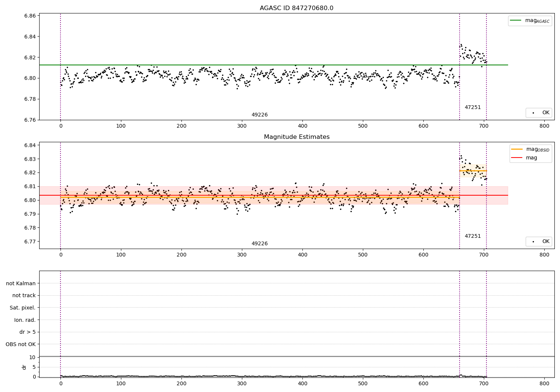Viewport: 560px width, 392px height.
Task: Click the 'AGASC ID 847270680.0' plot title
Action: 296,8
